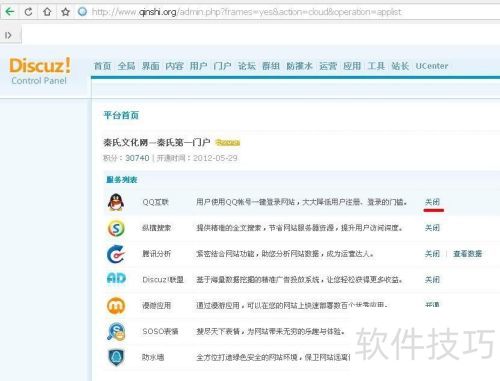Open the 群组 menu
This screenshot has height=381, width=500.
(x=271, y=66)
